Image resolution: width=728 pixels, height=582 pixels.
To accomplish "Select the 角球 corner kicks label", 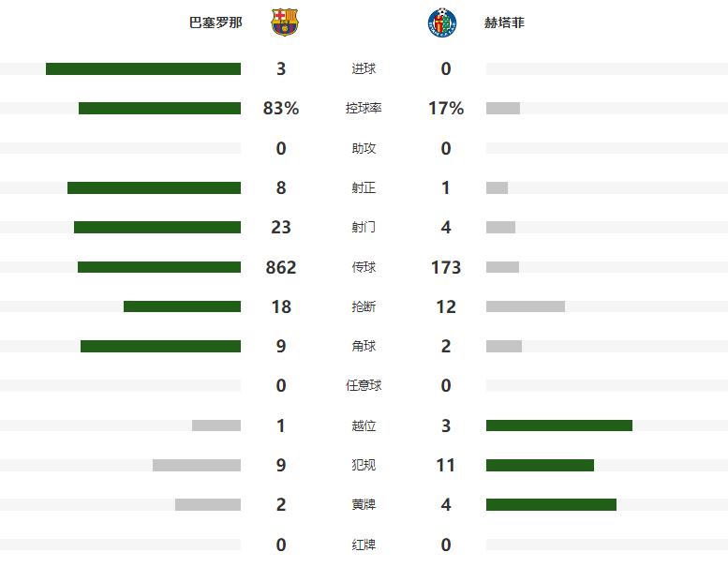I will pos(364,346).
